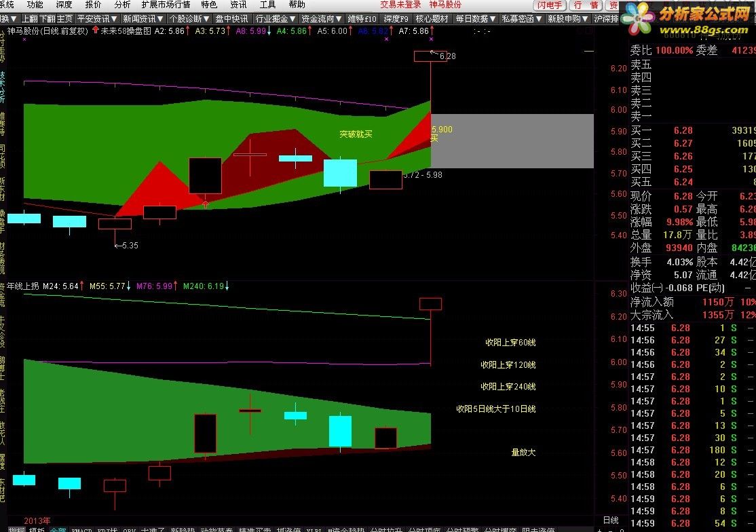Click the 收阳上穿240线 condition label
Image resolution: width=756 pixels, height=532 pixels.
[508, 387]
